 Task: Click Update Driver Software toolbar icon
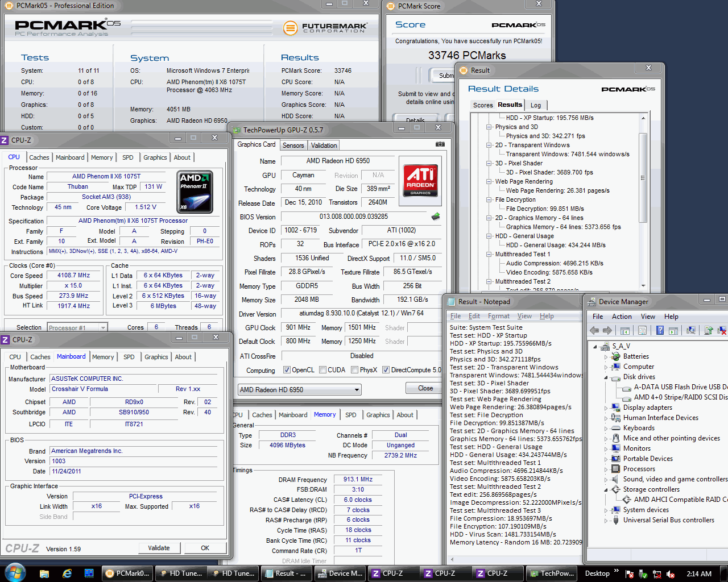709,330
